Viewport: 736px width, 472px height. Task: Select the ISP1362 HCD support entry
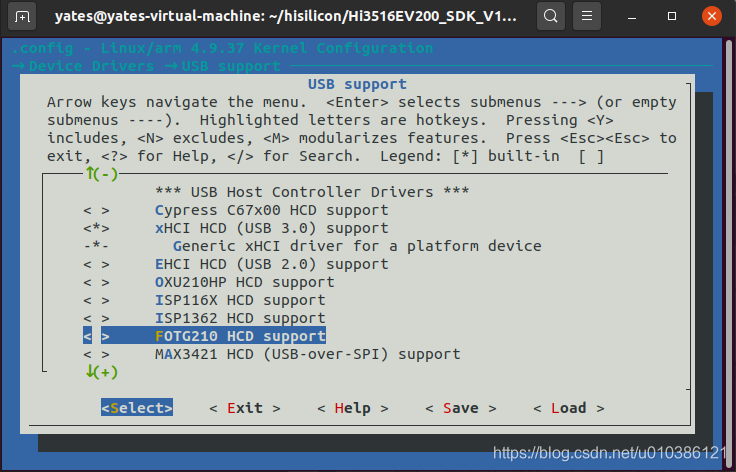(240, 319)
